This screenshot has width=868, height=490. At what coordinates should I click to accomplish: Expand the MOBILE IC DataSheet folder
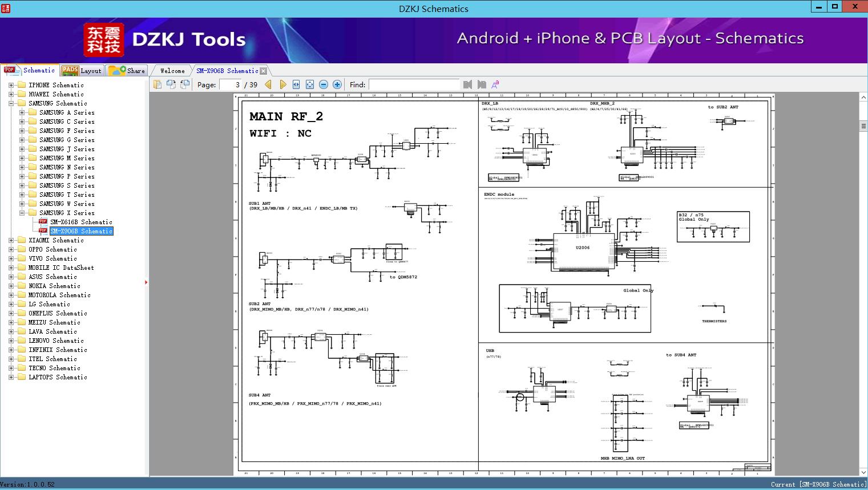click(x=11, y=268)
